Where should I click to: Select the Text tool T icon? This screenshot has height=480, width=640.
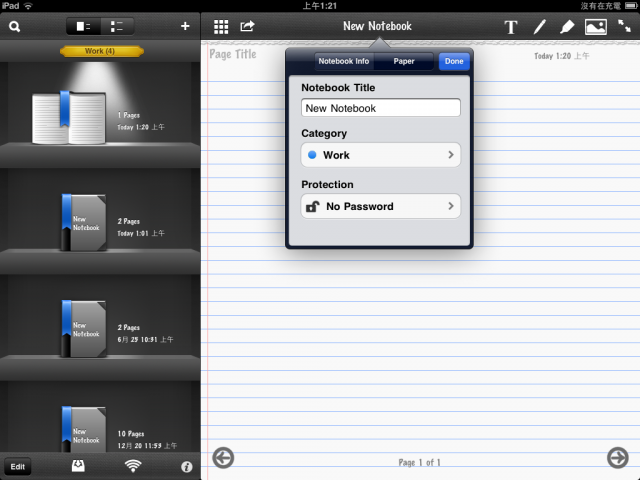511,27
